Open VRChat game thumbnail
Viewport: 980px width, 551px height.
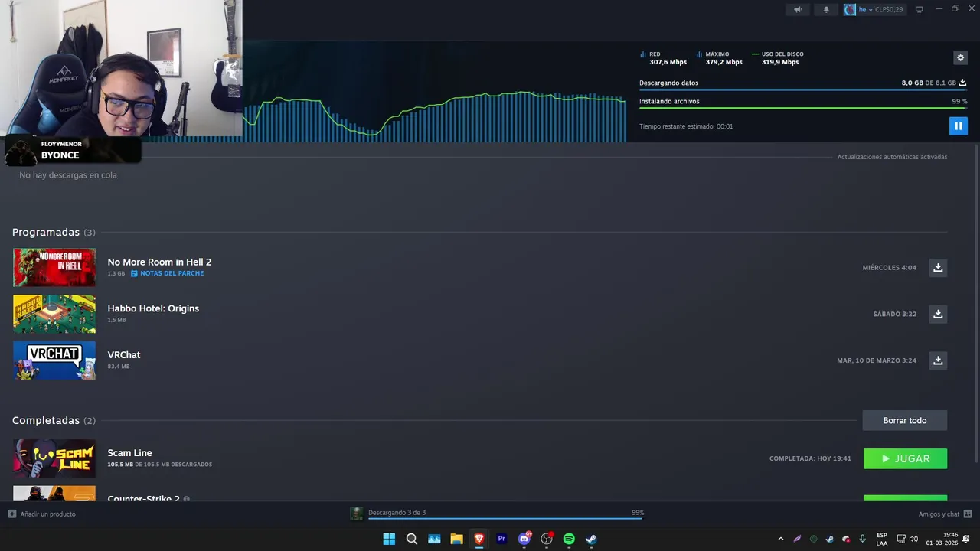[54, 360]
